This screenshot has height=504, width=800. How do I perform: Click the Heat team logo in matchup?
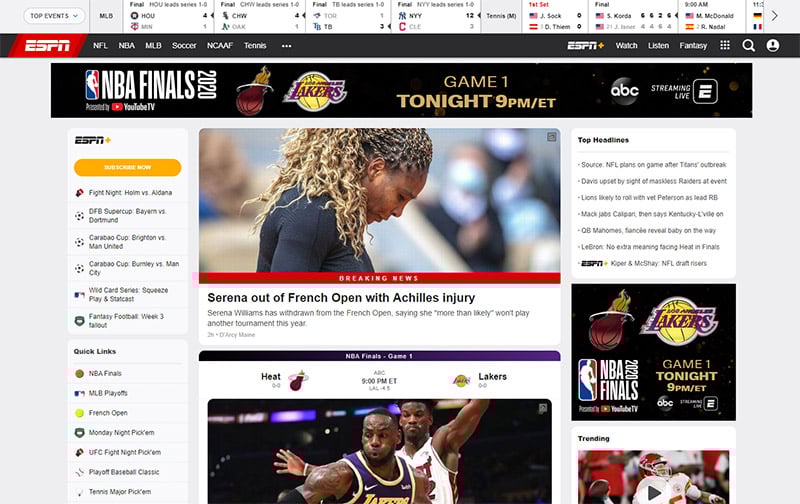[297, 381]
